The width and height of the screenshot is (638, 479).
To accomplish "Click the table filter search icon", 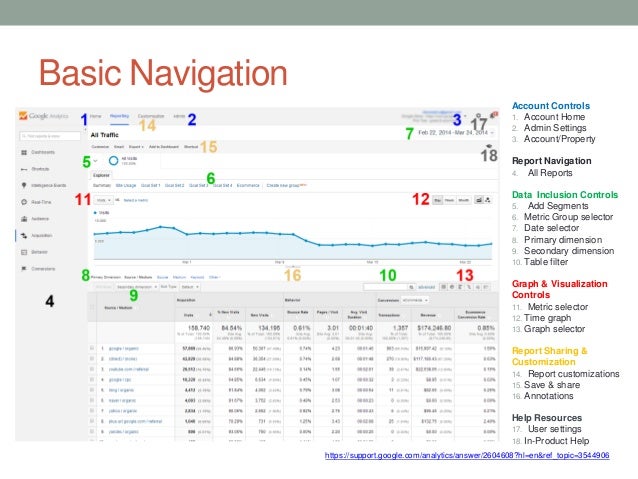I will pyautogui.click(x=412, y=287).
